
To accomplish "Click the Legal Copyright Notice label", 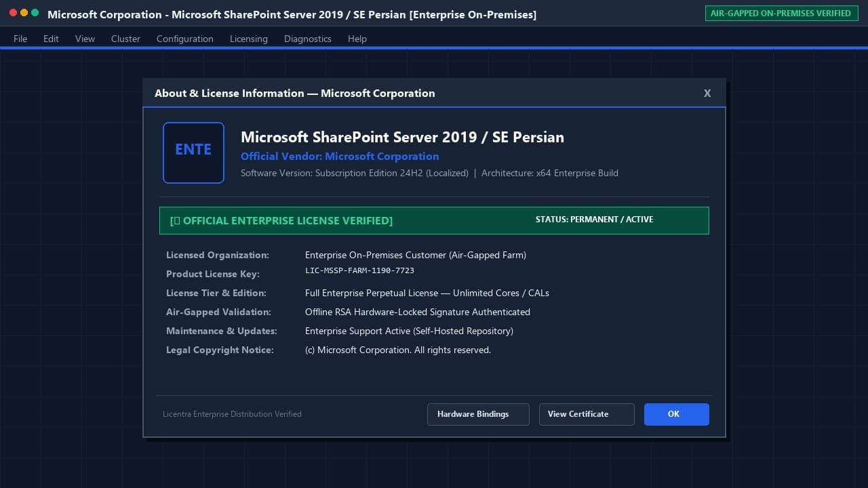I will click(x=220, y=350).
